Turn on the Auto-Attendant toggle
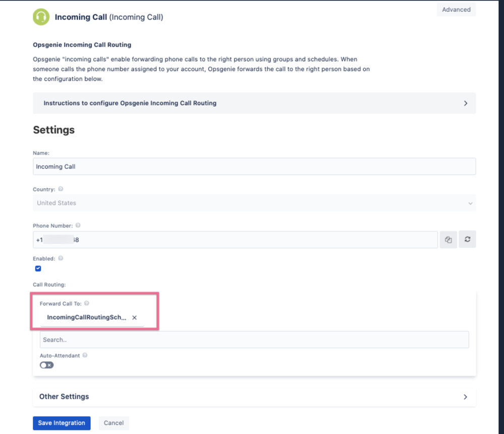 tap(46, 365)
